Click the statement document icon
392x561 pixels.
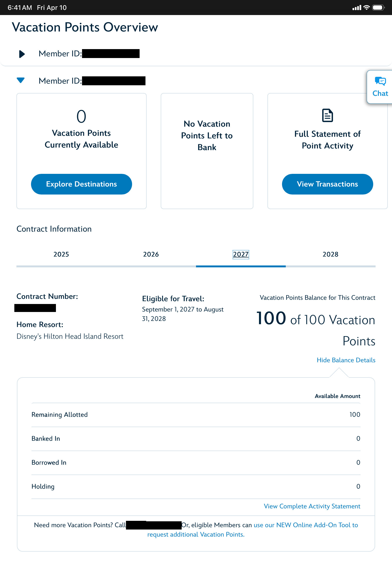point(327,115)
